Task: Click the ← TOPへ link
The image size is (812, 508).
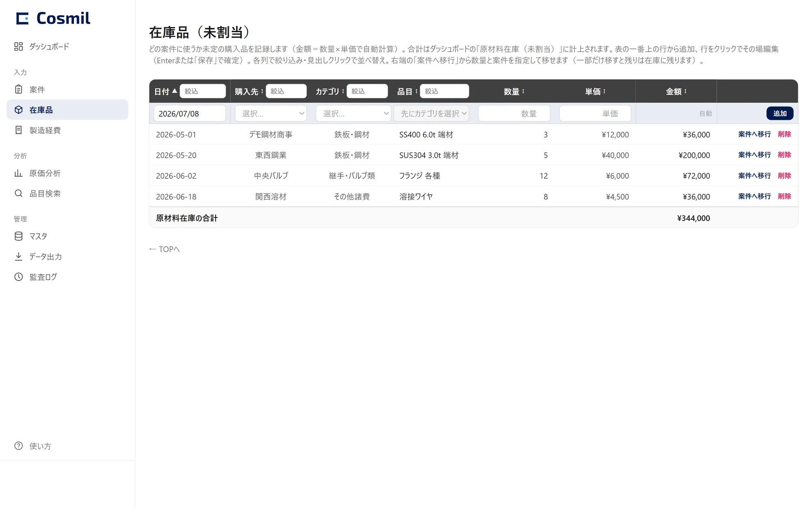Action: coord(164,249)
